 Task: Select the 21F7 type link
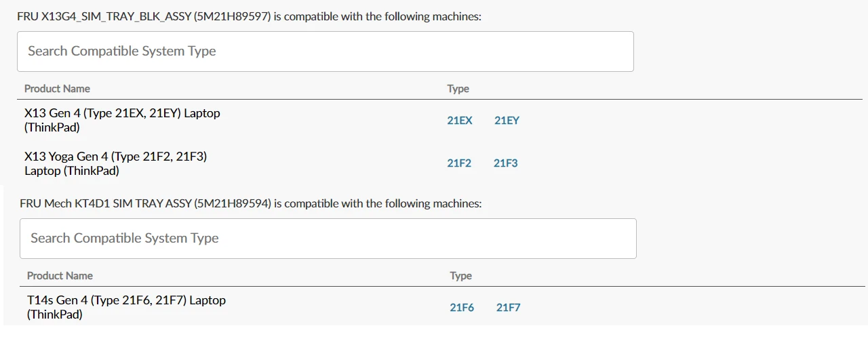(x=508, y=308)
